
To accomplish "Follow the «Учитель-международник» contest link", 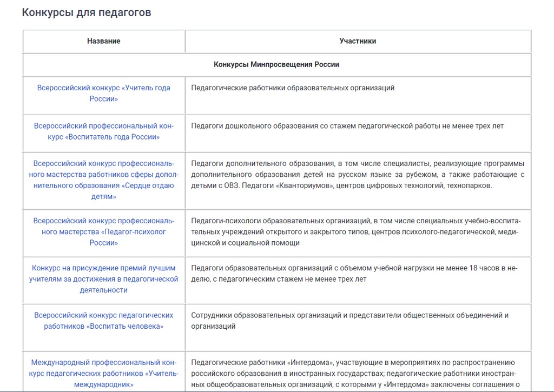I will 103,374.
